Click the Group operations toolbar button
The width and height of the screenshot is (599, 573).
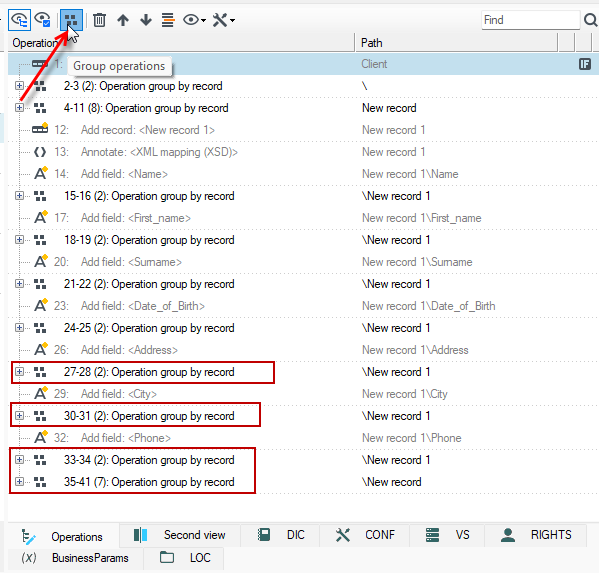[x=71, y=19]
